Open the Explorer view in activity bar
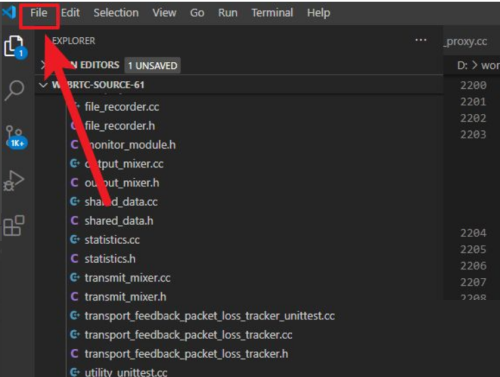This screenshot has width=500, height=377. pos(15,46)
